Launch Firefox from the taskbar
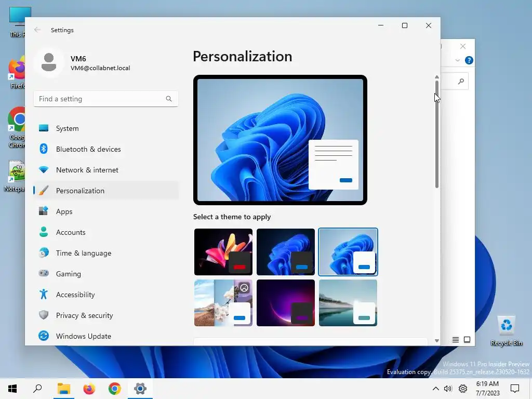Screen dimensions: 532x399 tap(89, 389)
